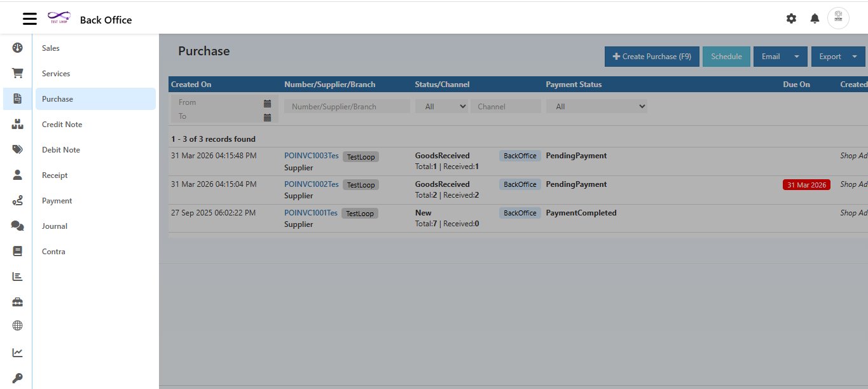The image size is (868, 389).
Task: Click Create Purchase button
Action: click(652, 57)
